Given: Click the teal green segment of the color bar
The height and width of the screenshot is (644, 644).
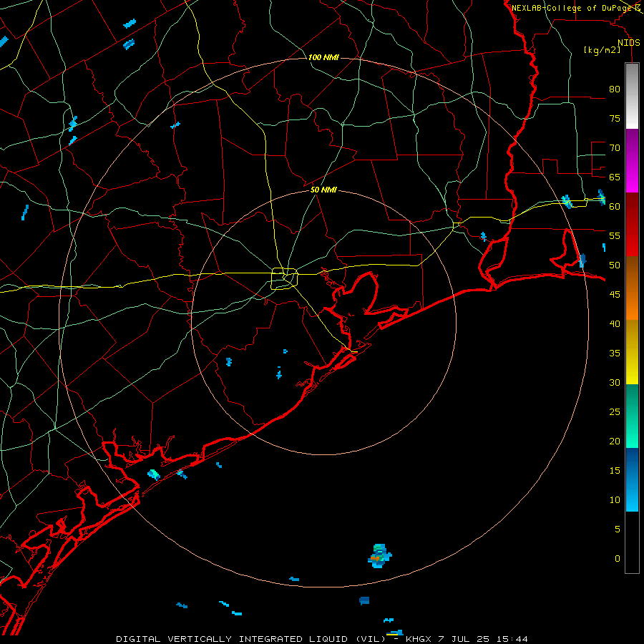Looking at the screenshot, I should coord(632,416).
